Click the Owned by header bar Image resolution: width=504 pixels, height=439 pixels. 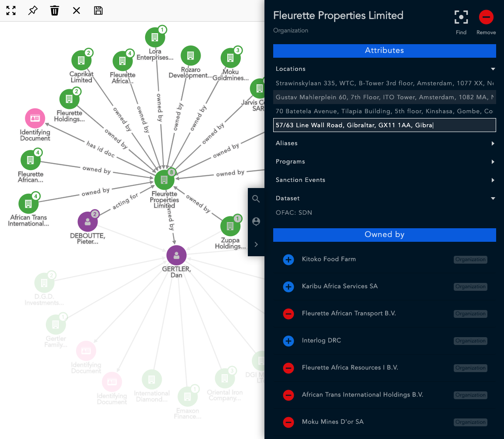pyautogui.click(x=384, y=235)
